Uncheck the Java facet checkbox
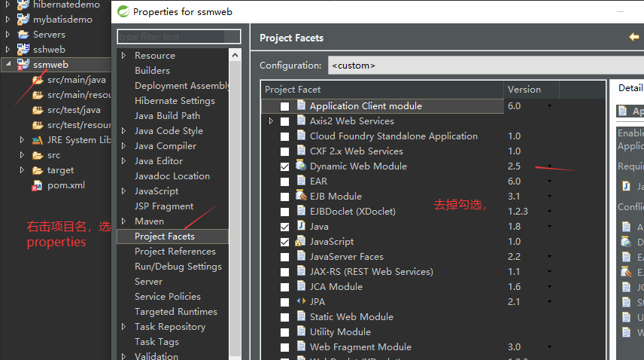644x360 pixels. [284, 227]
